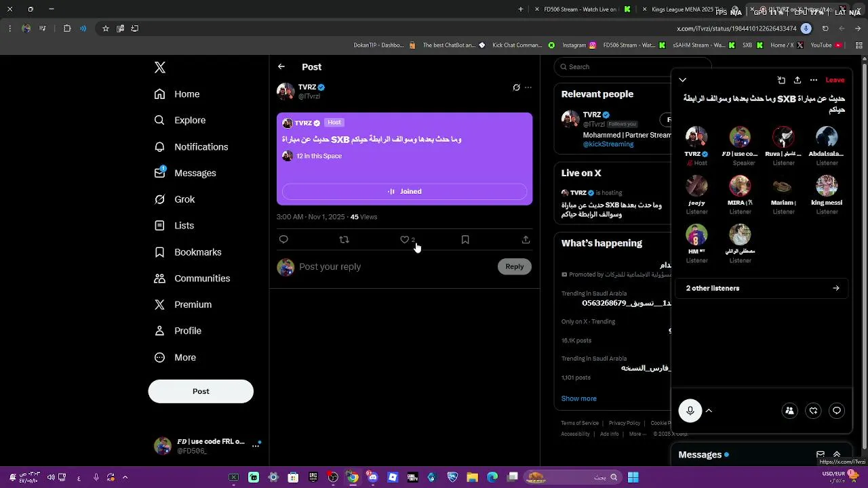
Task: Open Lists in sidebar
Action: [174, 226]
